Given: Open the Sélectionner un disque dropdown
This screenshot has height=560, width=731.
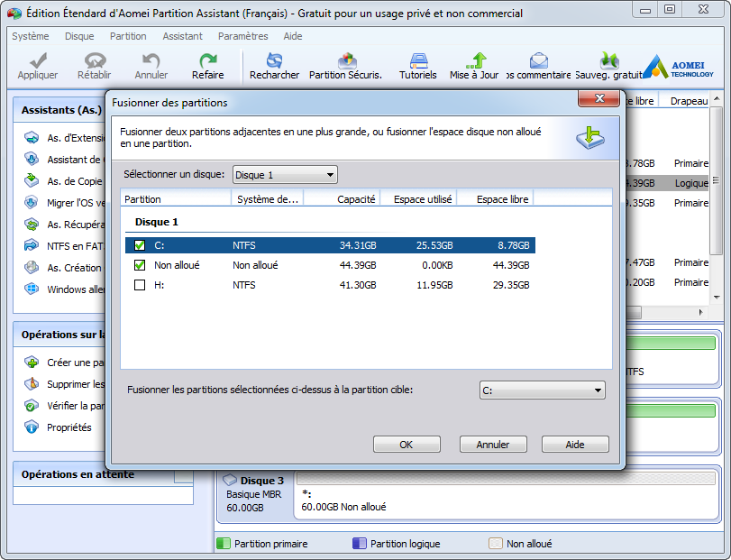Looking at the screenshot, I should point(285,175).
